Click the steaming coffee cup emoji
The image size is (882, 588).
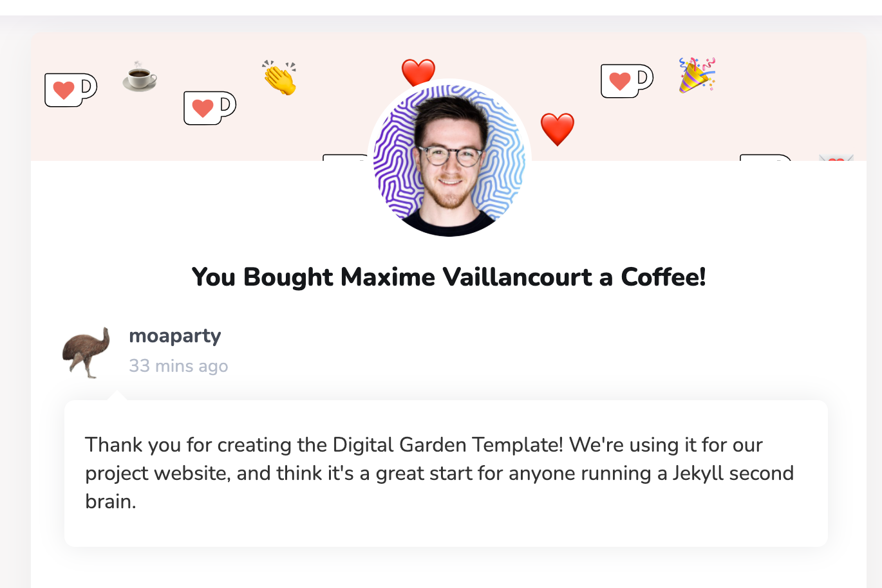point(140,77)
